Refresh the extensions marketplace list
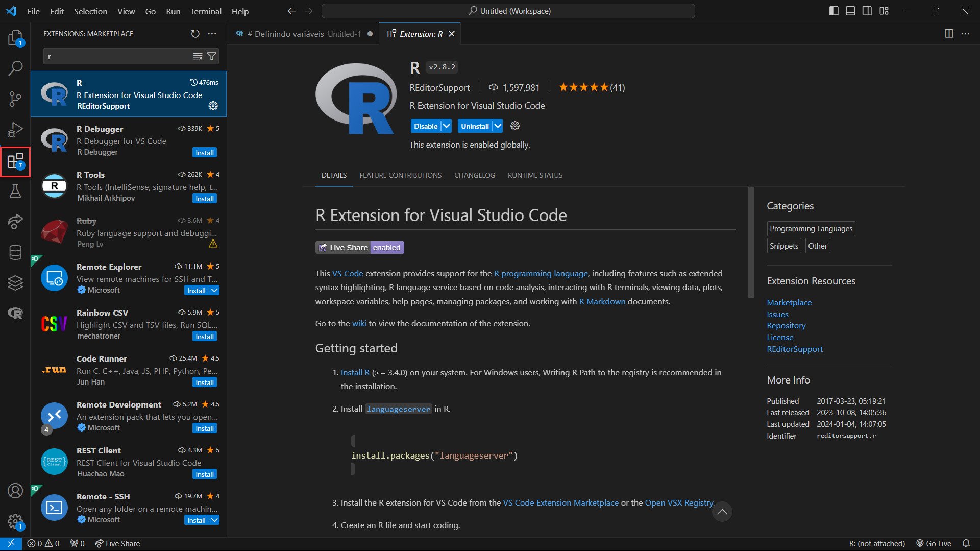This screenshot has height=551, width=980. coord(195,34)
